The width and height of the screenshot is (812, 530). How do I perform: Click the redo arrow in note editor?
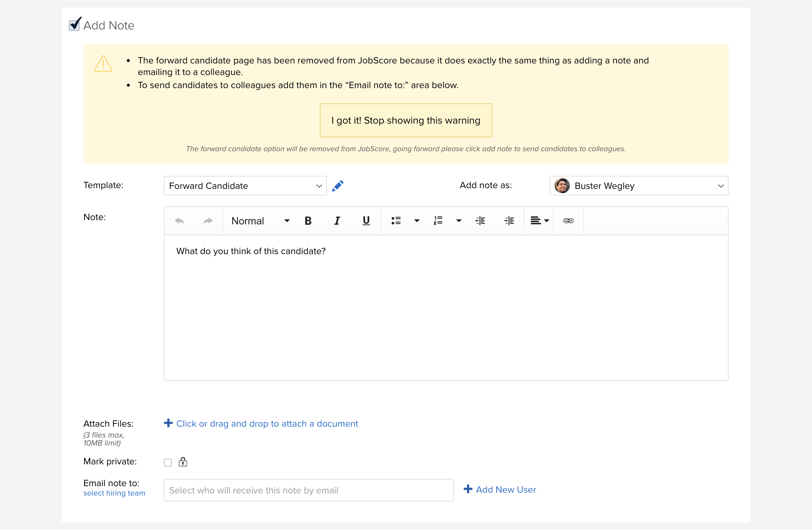point(208,221)
